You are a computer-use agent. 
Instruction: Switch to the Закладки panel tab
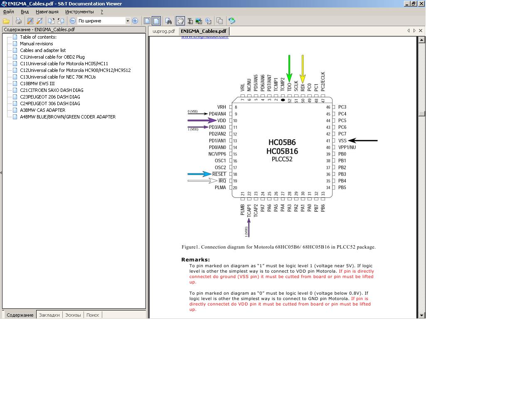(x=49, y=315)
